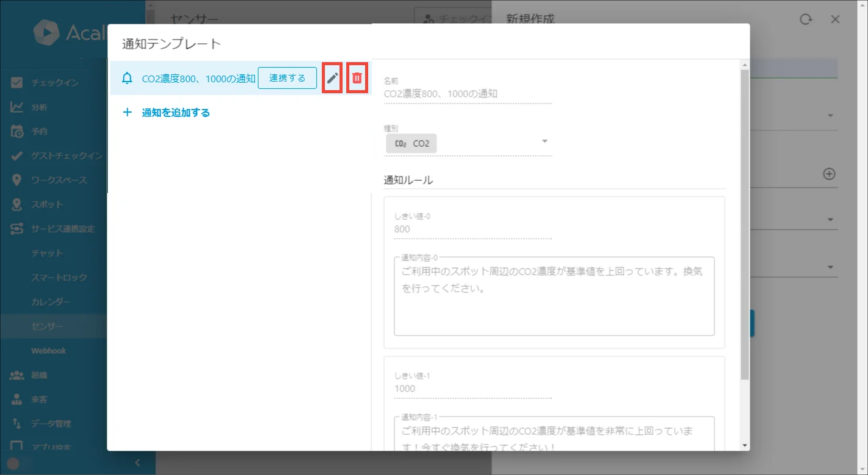868x475 pixels.
Task: Click the 来客 person icon in sidebar
Action: point(17,399)
